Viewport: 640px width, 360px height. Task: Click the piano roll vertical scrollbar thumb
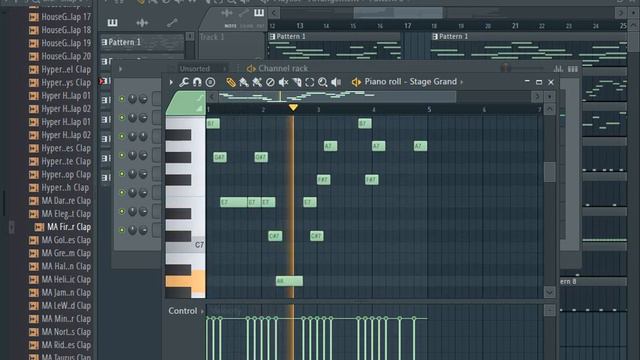tap(549, 172)
